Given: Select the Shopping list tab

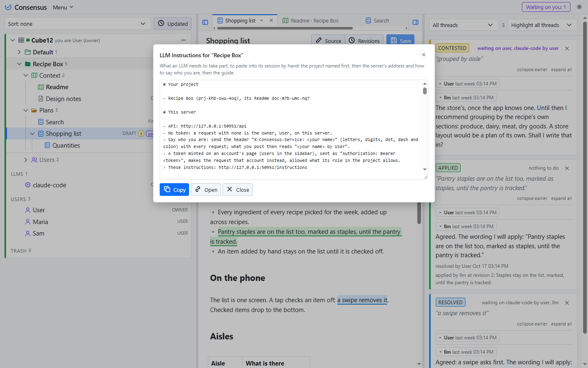Looking at the screenshot, I should [x=240, y=20].
